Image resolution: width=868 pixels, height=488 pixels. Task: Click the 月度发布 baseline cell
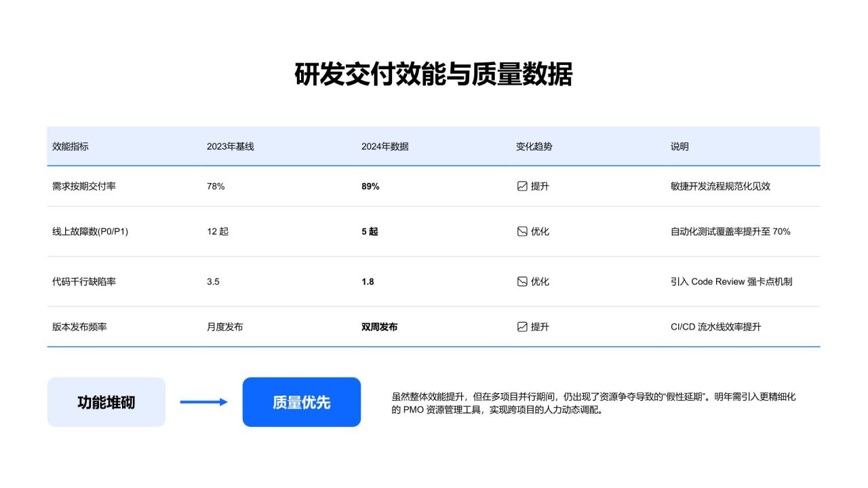(x=225, y=327)
